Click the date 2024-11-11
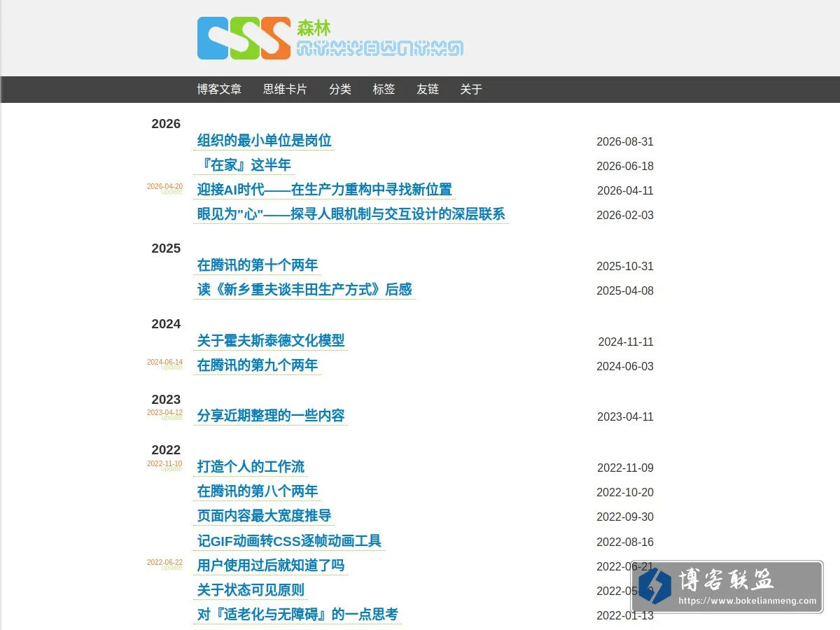 [626, 342]
